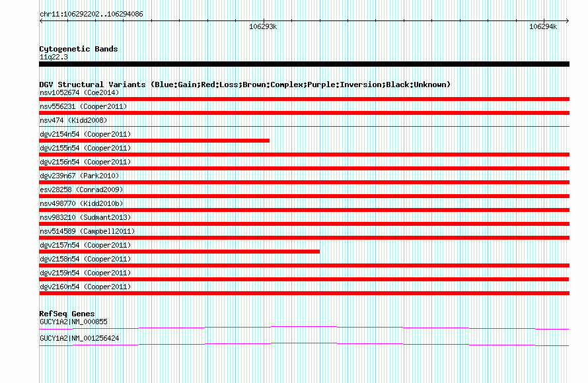
Task: Open variant dgv2160n54 (Cooper2011) label
Action: 85,287
